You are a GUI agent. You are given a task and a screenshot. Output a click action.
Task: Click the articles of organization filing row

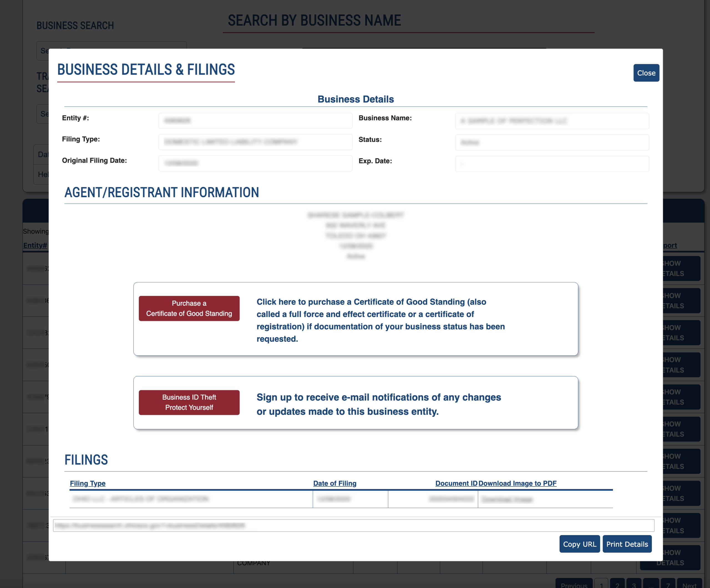pos(141,499)
